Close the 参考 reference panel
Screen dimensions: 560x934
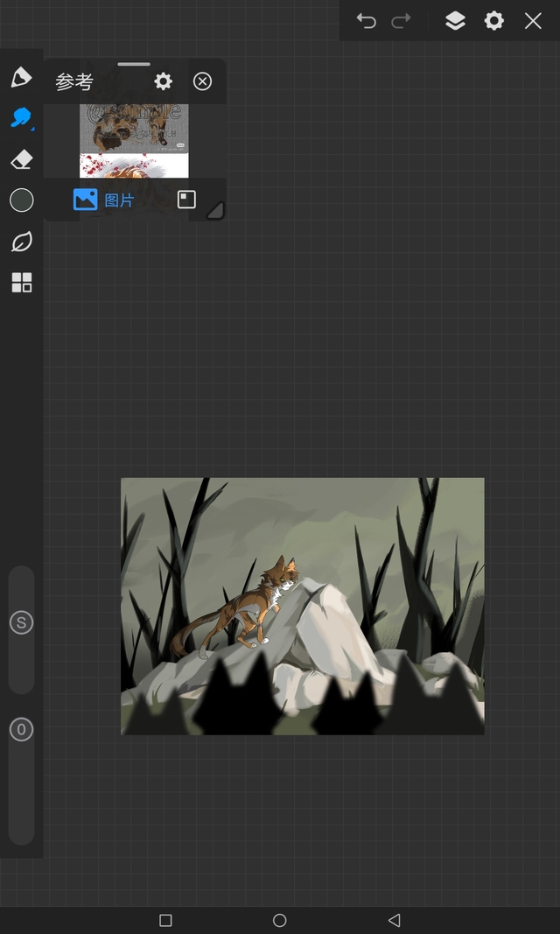[202, 81]
